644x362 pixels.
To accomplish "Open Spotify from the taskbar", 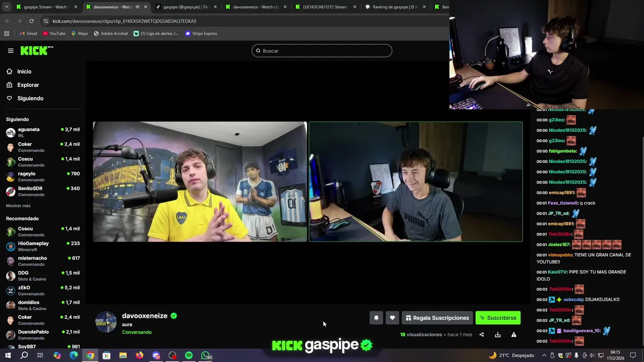I will tap(189, 355).
